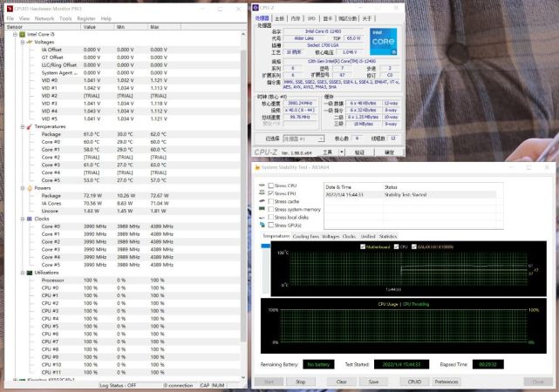Click the Intel Core i5 chip icon
559x392 pixels.
(x=21, y=35)
